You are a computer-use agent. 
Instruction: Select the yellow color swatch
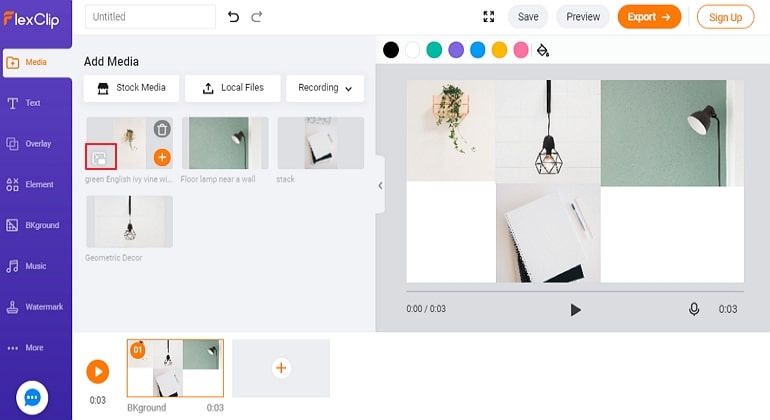pyautogui.click(x=499, y=50)
